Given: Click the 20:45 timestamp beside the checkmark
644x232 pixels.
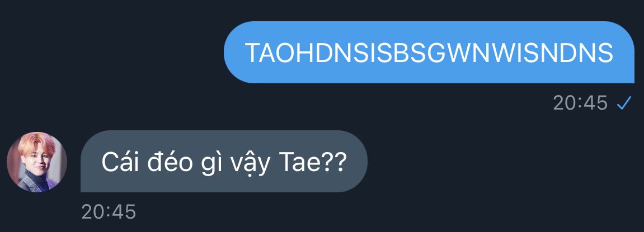Looking at the screenshot, I should pyautogui.click(x=580, y=103).
